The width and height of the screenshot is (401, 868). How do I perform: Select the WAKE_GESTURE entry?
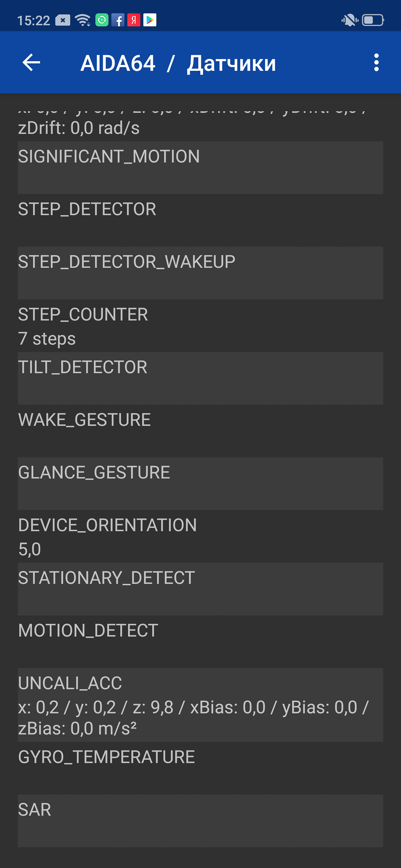click(200, 431)
